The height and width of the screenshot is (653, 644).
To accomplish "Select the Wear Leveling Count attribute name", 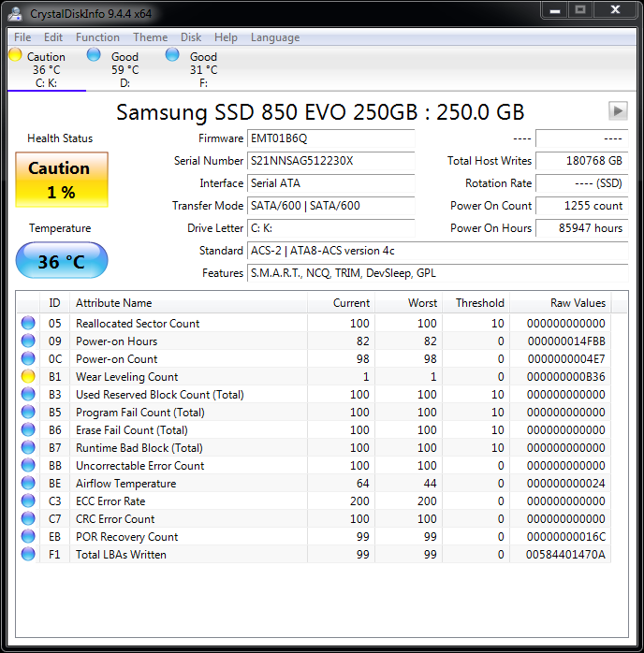I will [126, 376].
